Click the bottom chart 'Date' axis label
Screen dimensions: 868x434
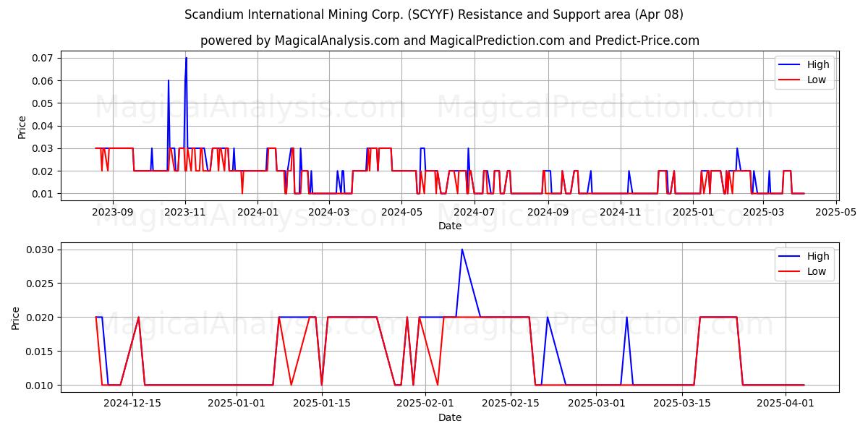pos(450,417)
